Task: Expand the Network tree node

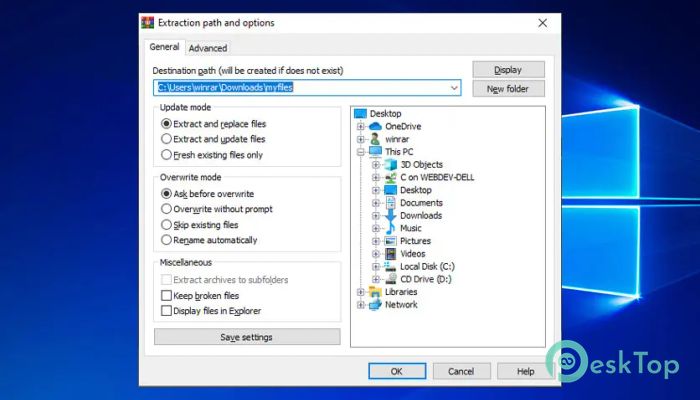Action: [361, 305]
